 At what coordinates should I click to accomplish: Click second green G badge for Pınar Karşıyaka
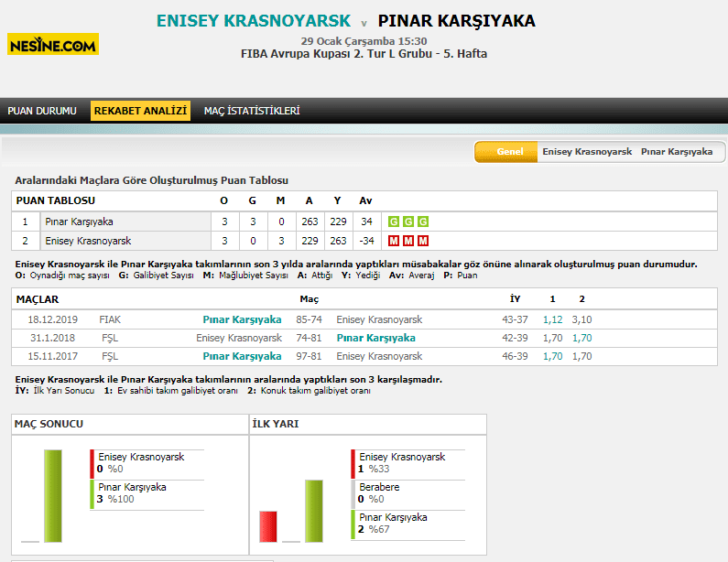pos(408,222)
